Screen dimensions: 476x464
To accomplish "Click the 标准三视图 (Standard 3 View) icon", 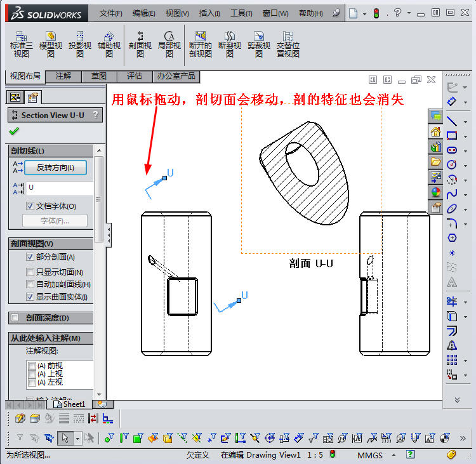I will click(21, 44).
